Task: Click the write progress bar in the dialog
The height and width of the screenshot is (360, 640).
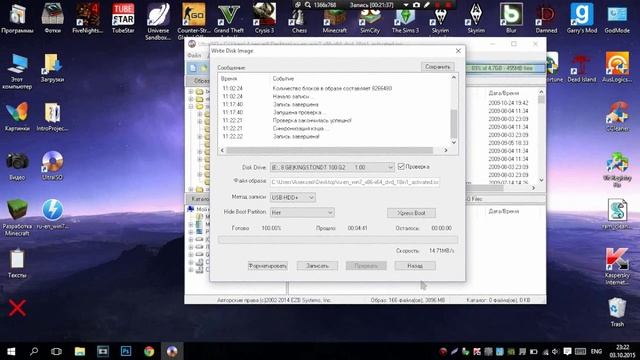Action: coord(338,240)
